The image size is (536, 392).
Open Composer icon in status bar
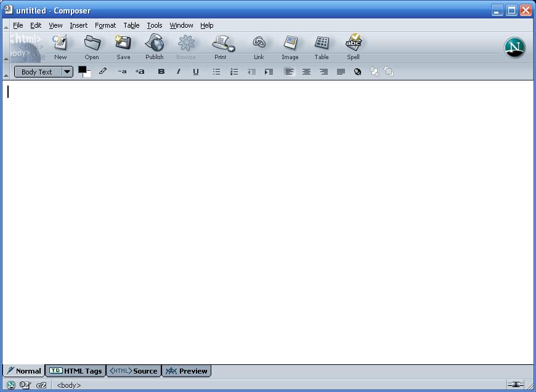(25, 385)
